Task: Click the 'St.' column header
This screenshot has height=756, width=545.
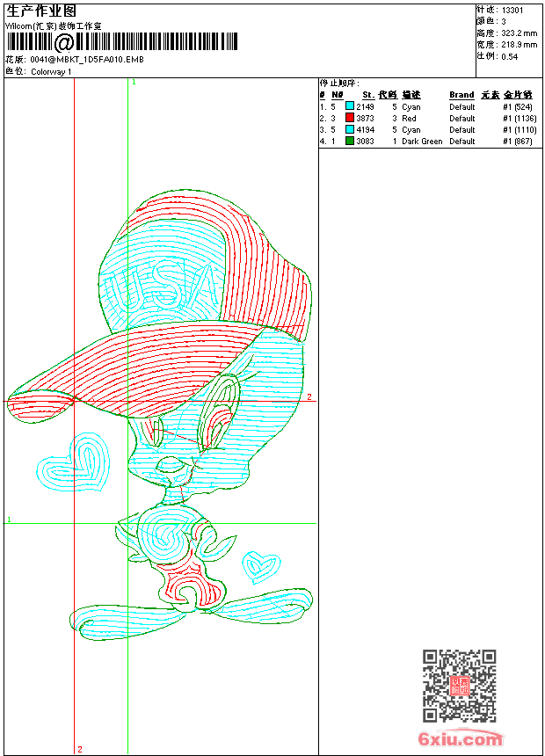Action: (x=368, y=95)
